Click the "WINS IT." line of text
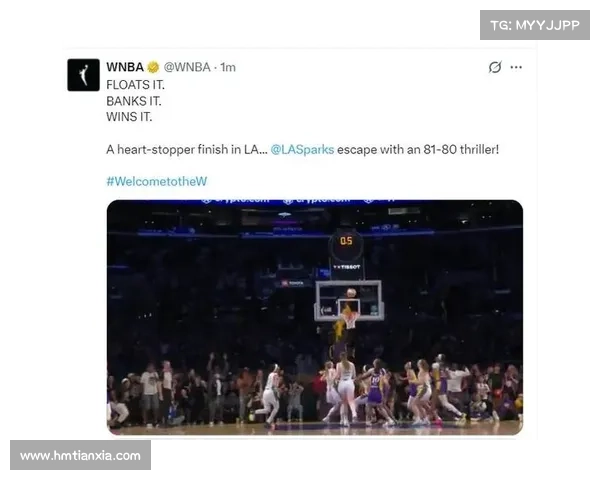 click(129, 117)
